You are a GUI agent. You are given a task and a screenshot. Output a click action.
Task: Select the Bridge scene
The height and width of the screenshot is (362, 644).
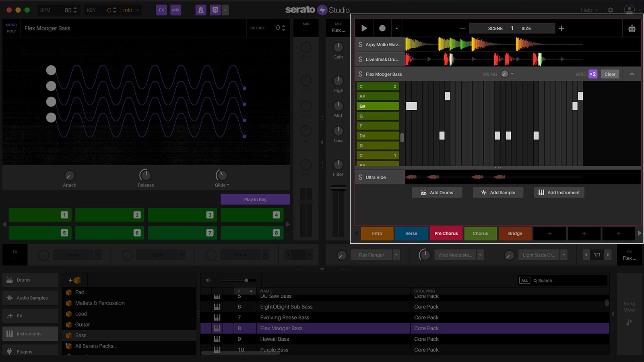(x=515, y=233)
